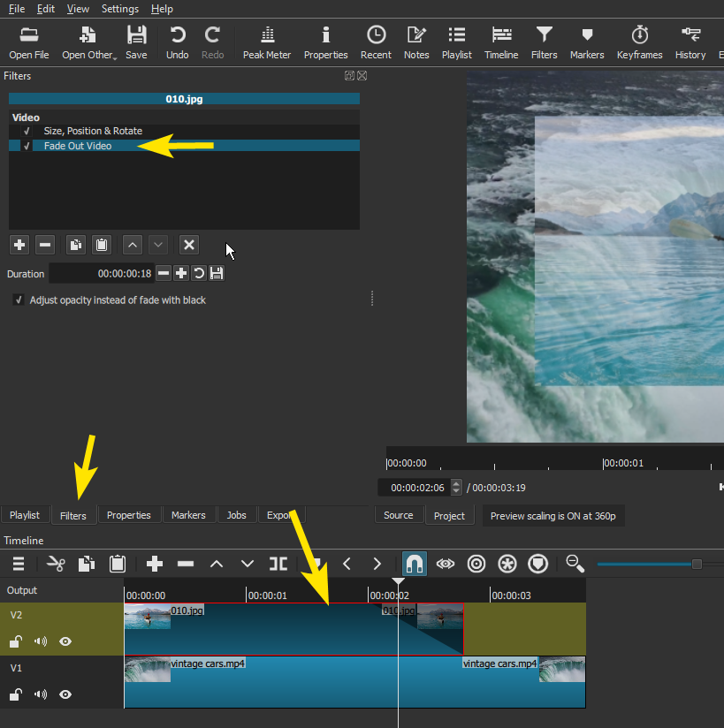Image resolution: width=724 pixels, height=728 pixels.
Task: Paste into the timeline
Action: pyautogui.click(x=117, y=564)
